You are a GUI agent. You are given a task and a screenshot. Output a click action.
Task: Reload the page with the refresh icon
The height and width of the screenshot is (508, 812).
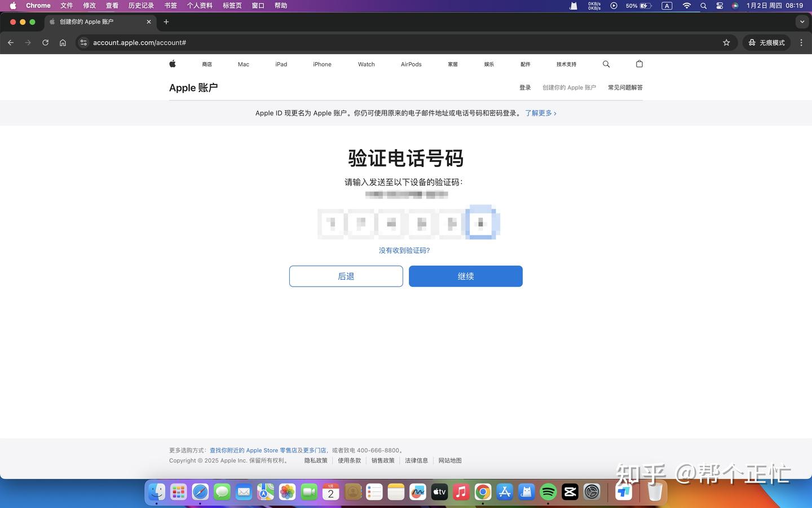pyautogui.click(x=45, y=42)
